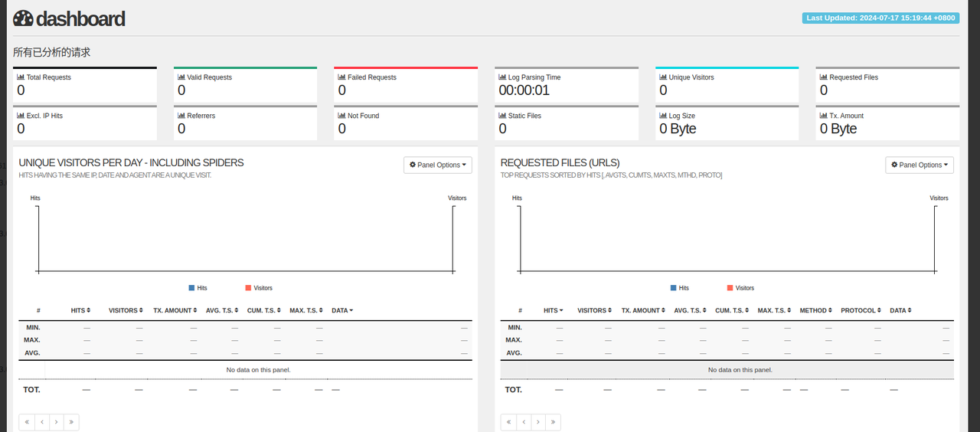Click the chart icon beside Failed Requests
This screenshot has width=980, height=432.
pos(341,77)
